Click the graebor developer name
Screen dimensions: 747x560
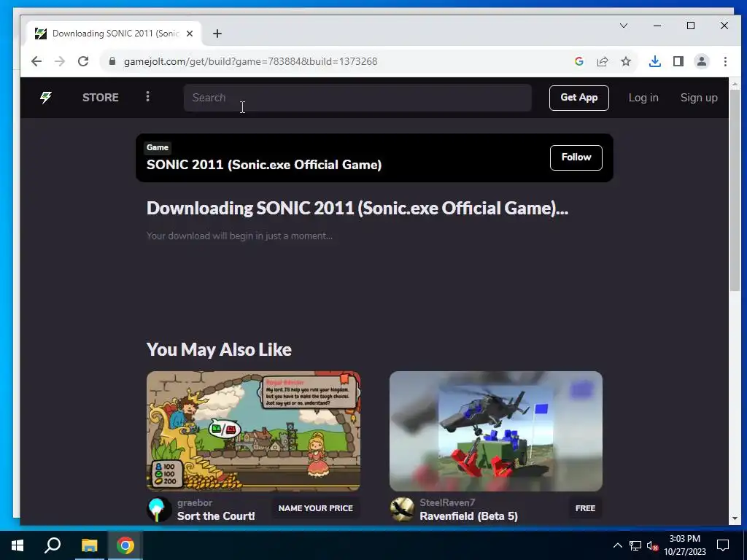[195, 503]
